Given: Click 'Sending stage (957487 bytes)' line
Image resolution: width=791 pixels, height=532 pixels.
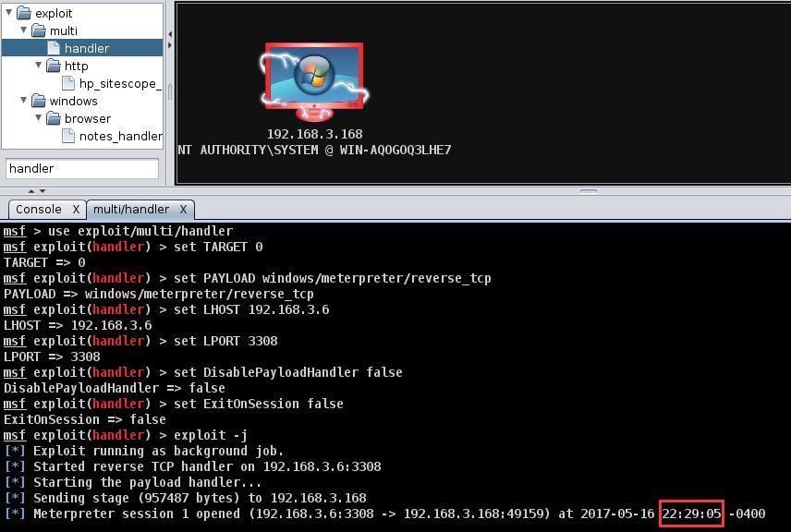Looking at the screenshot, I should (x=185, y=498).
